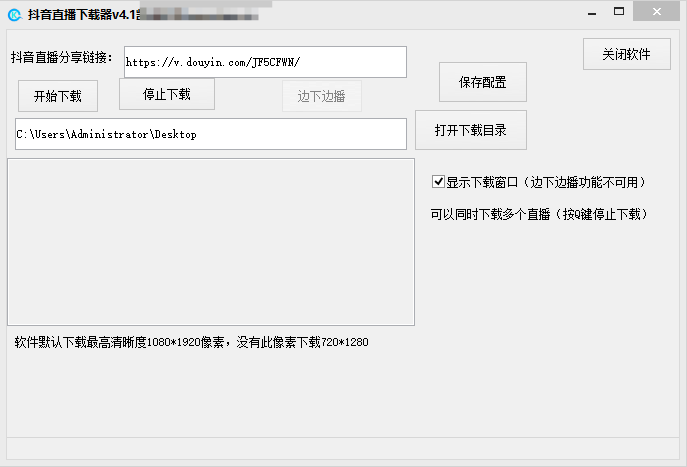
Task: Toggle the 显示下载窗口 checkbox square
Action: pyautogui.click(x=438, y=182)
